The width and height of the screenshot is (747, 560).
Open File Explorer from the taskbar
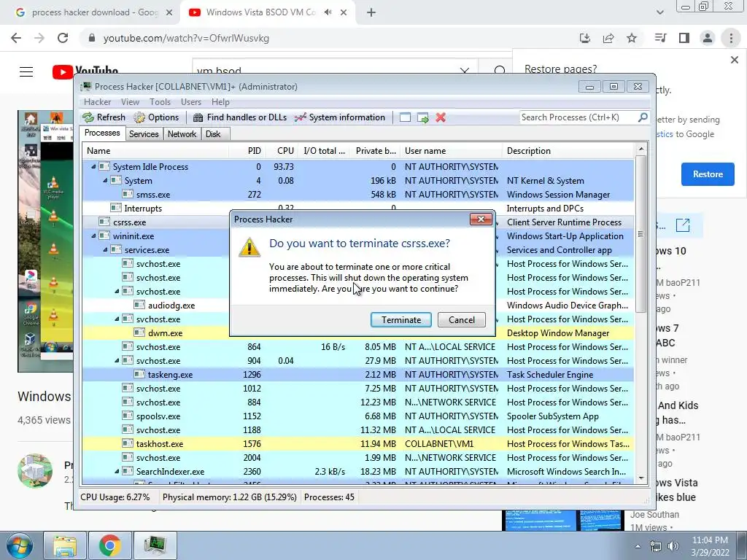point(65,545)
